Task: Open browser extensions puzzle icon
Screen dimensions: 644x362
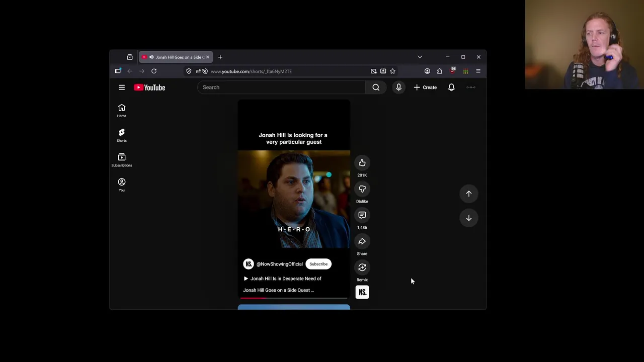Action: click(439, 71)
